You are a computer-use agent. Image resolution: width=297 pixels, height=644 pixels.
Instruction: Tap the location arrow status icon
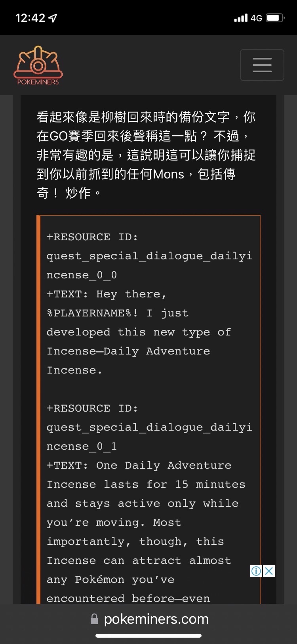click(53, 18)
